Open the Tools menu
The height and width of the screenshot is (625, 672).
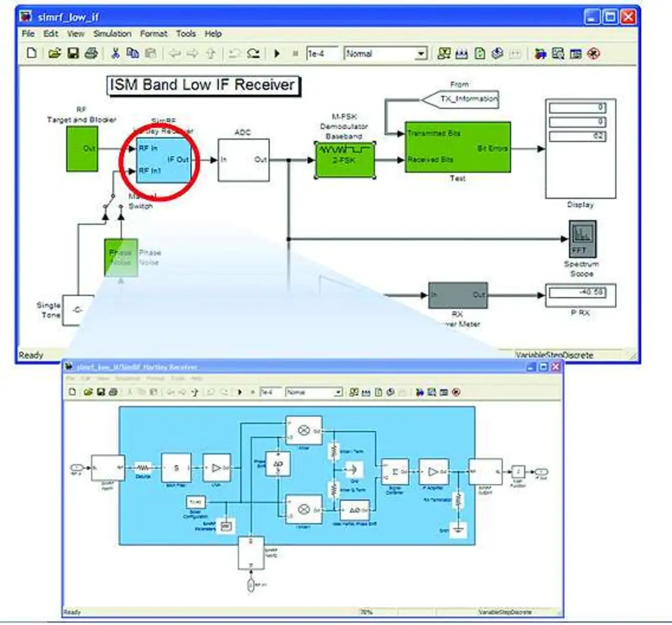pos(186,34)
